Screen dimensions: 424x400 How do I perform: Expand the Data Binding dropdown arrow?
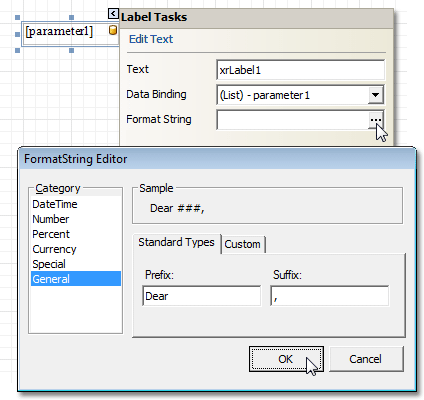click(376, 95)
